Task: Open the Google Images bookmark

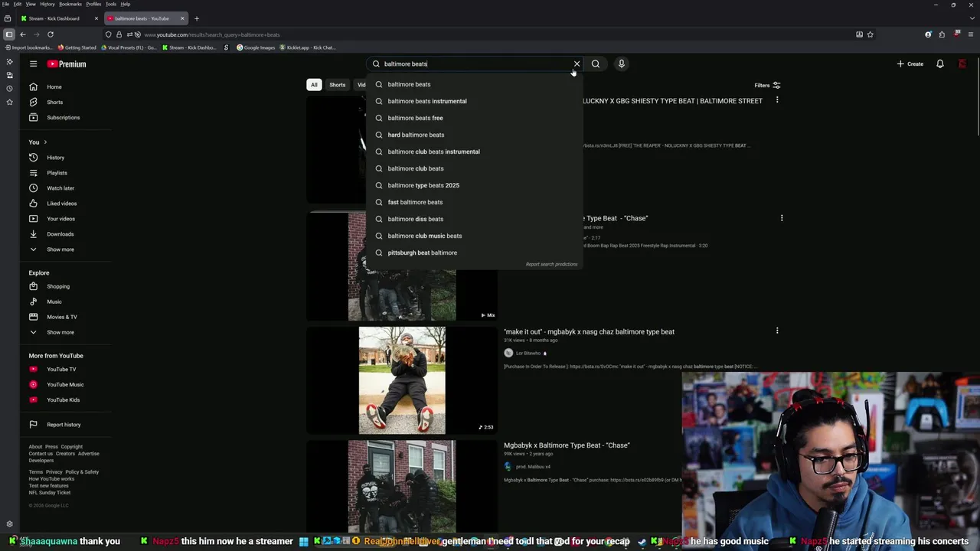Action: (256, 47)
